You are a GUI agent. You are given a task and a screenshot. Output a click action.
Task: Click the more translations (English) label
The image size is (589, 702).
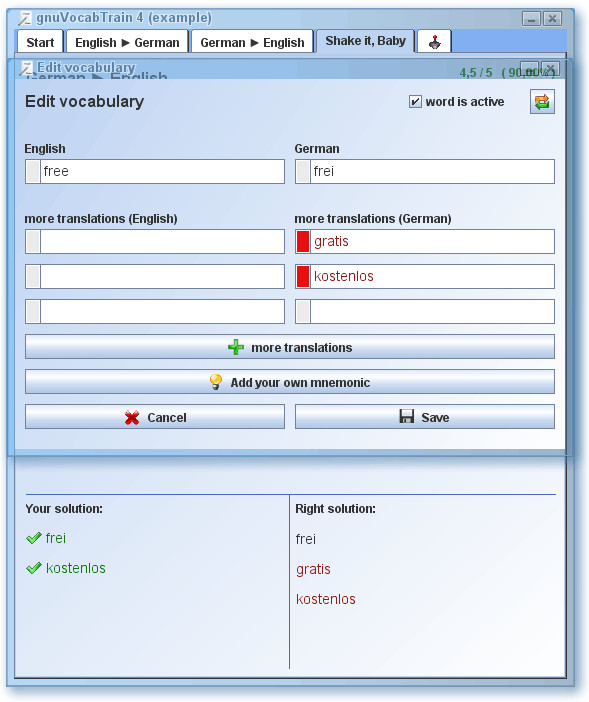pos(101,218)
